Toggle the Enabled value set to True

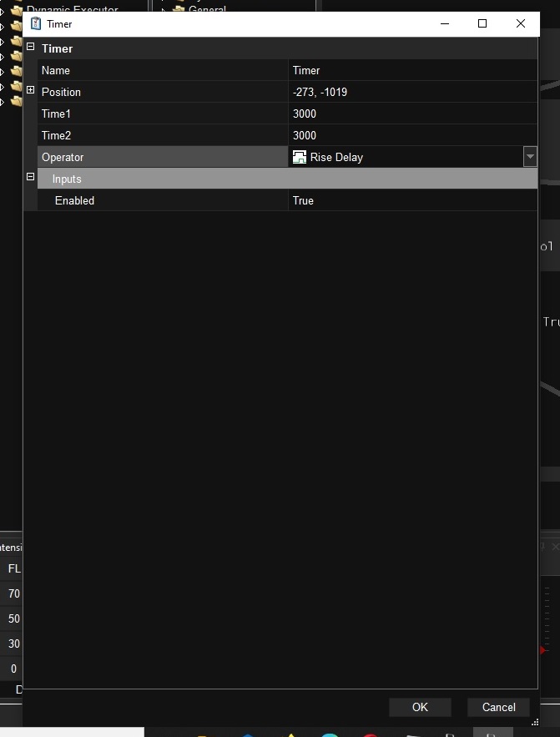(x=412, y=200)
